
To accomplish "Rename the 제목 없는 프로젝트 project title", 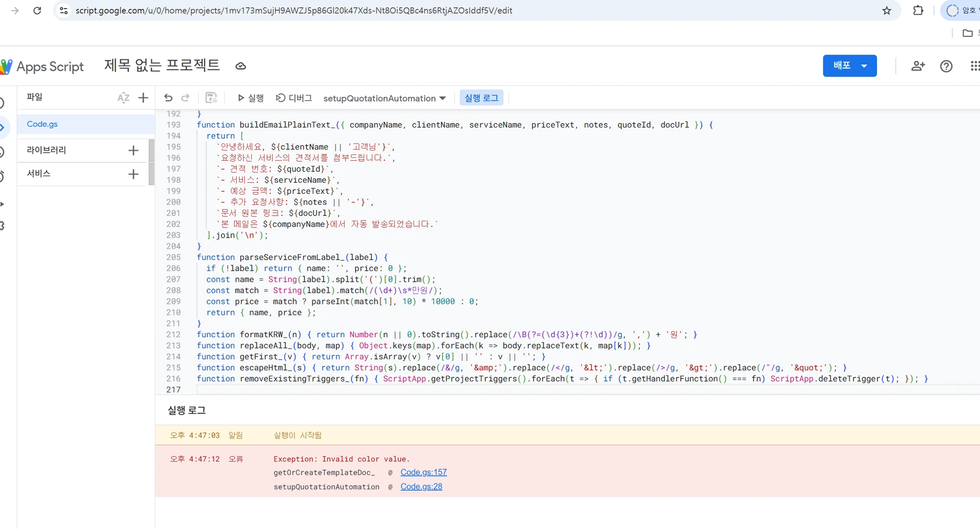I will 162,65.
